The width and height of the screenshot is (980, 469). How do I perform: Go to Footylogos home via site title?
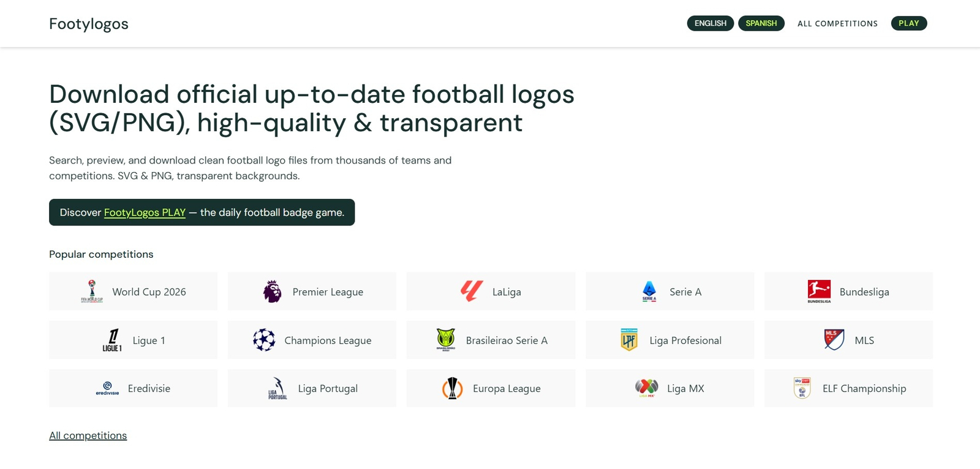[x=89, y=24]
